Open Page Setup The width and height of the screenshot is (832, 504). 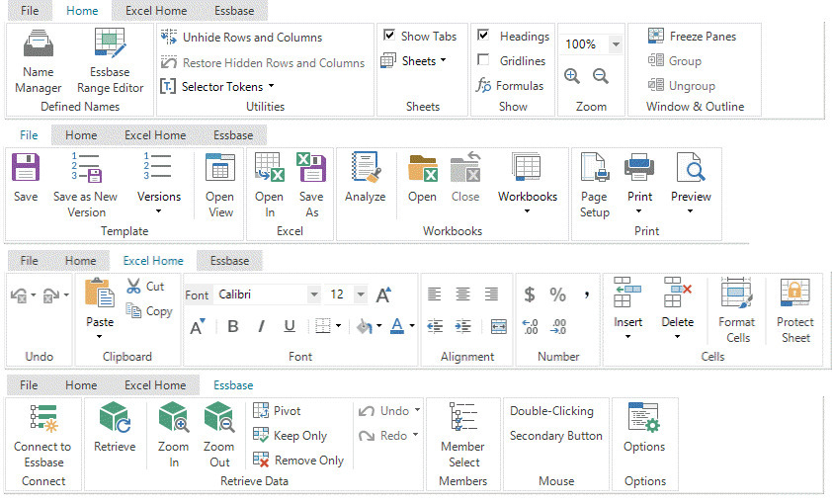point(594,185)
